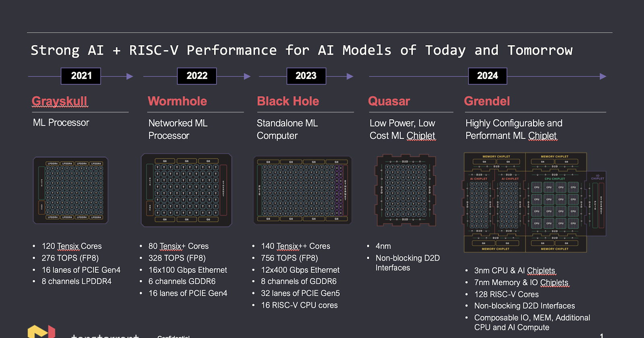Click the Black Hole heading

click(288, 102)
